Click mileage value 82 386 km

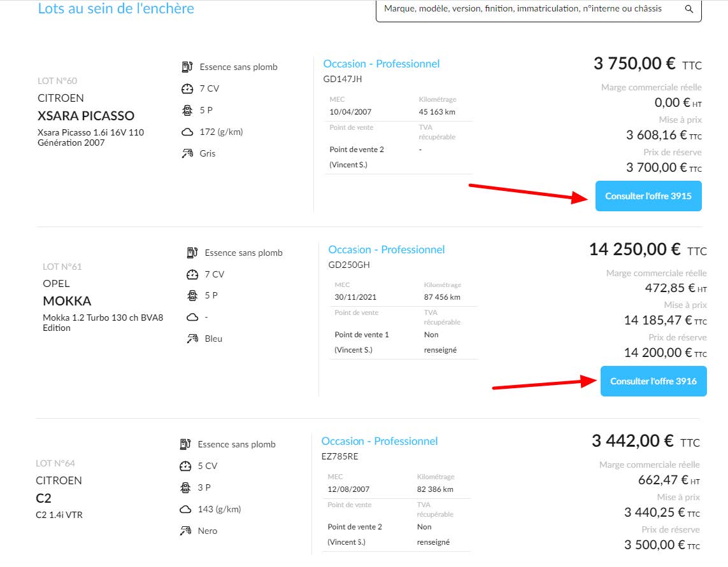pos(435,489)
